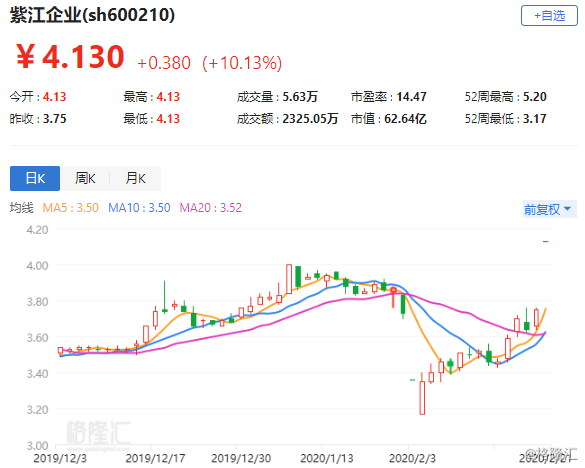
Task: Click the MA10 : 3.50 indicator label
Action: coord(139,208)
